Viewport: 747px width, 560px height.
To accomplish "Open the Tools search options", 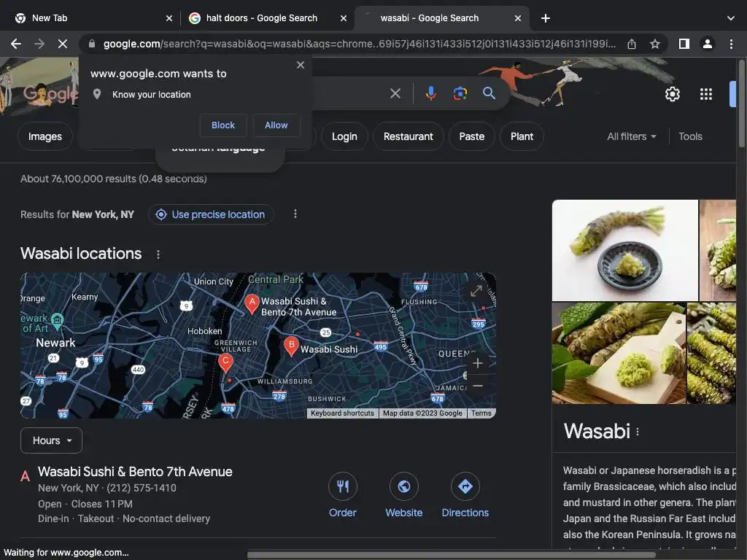I will coord(690,136).
